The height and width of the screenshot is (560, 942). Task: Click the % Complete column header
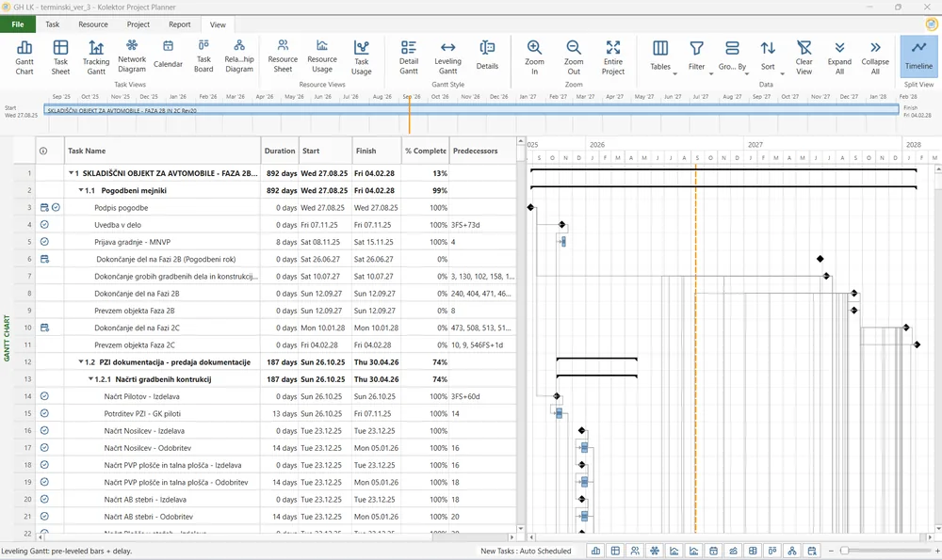(426, 152)
